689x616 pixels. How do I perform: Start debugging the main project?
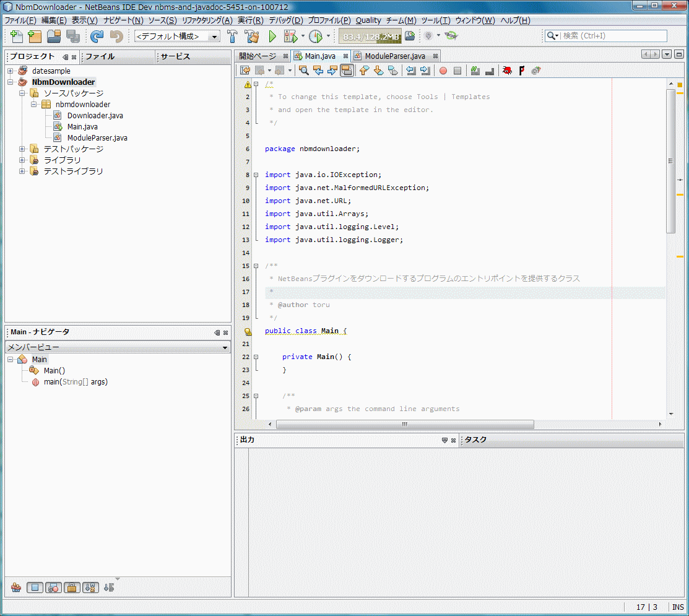(x=290, y=36)
